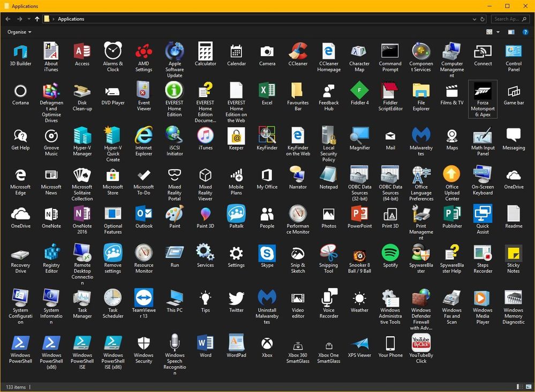Viewport: 535px width, 392px height.
Task: Launch Cortana
Action: pyautogui.click(x=20, y=92)
